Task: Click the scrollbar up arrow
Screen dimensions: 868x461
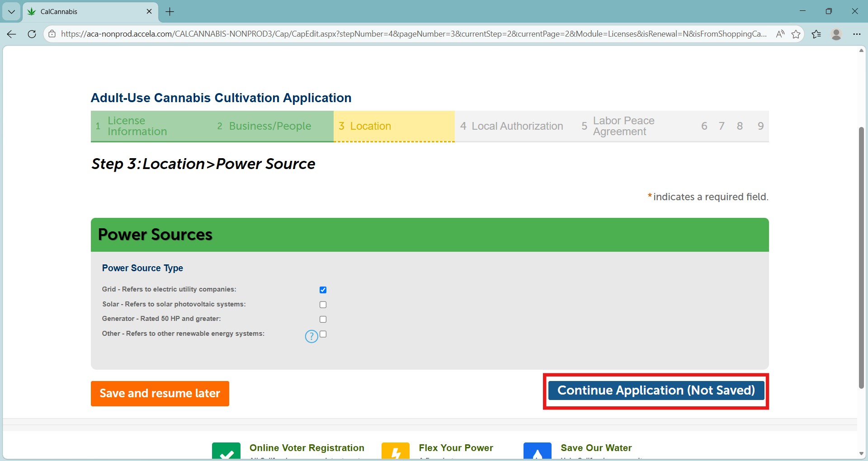Action: (x=861, y=50)
